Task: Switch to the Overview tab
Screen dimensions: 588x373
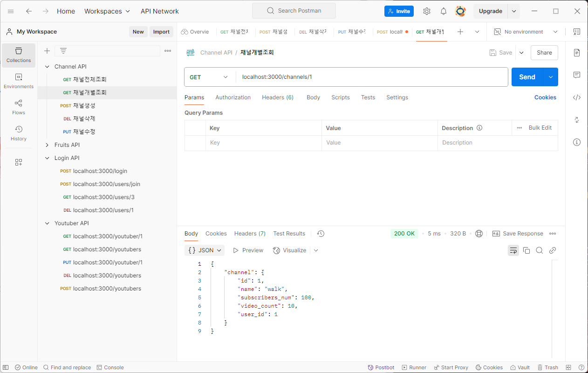Action: (195, 32)
